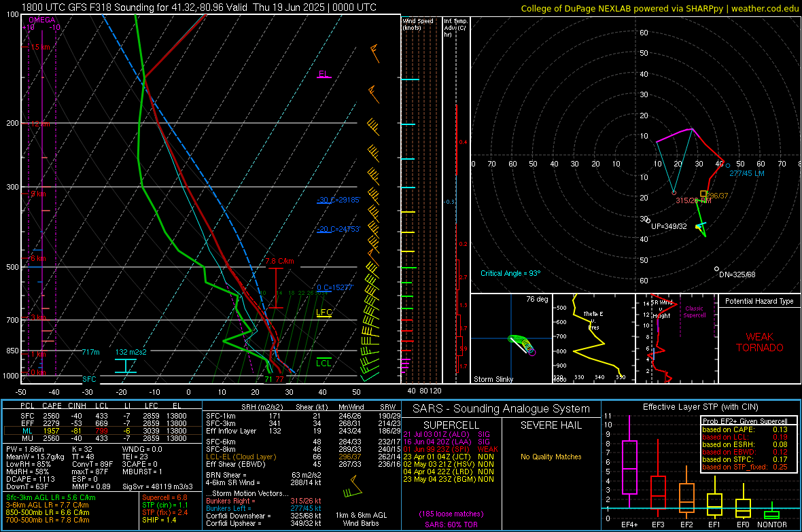This screenshot has height=532, width=802.
Task: Click the 'Effective Layer STP (with CIN)' title
Action: pos(700,407)
